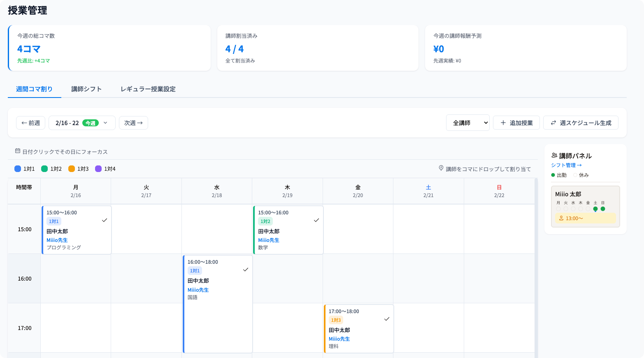
Task: Toggle Miiio 太郎's Sunday shift dot
Action: point(603,209)
